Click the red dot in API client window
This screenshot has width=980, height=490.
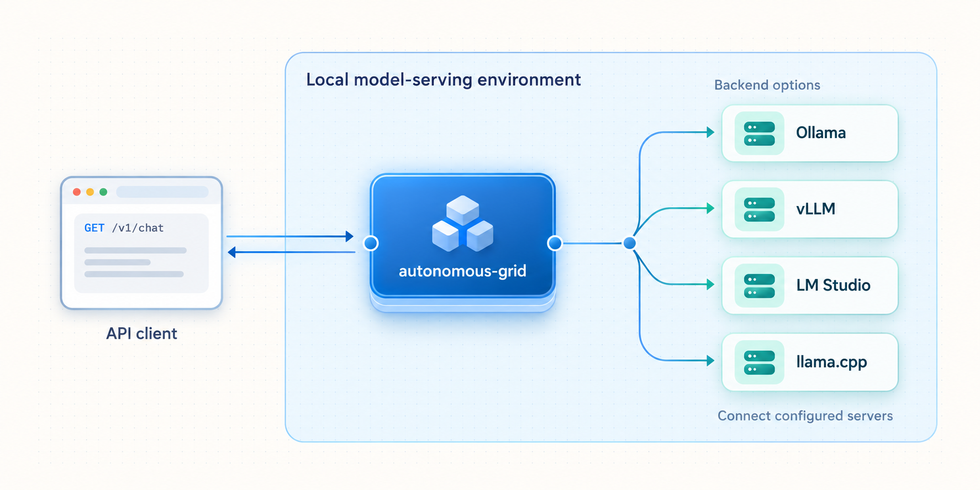77,192
